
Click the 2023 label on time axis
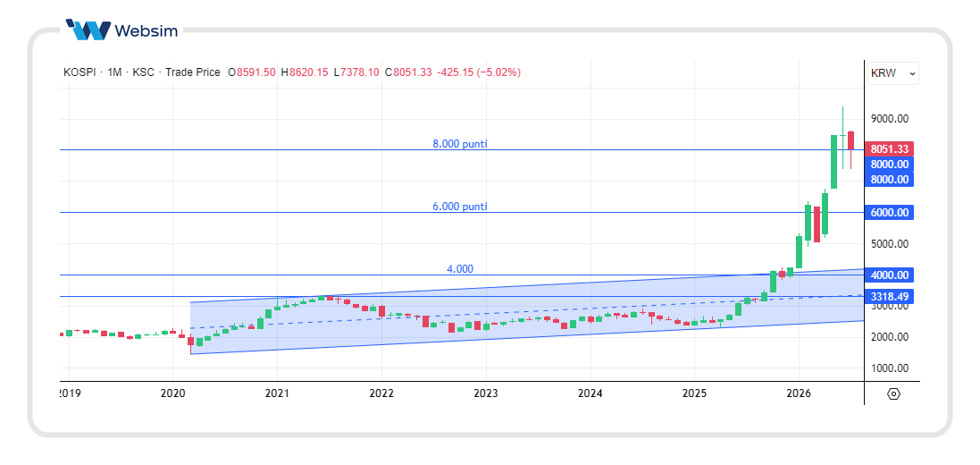[x=486, y=393]
